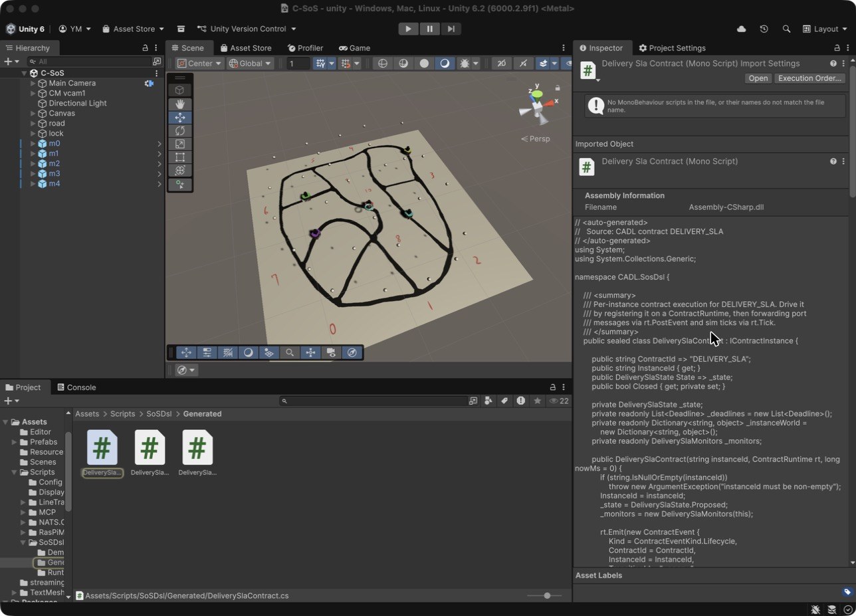Open the Unity Version Control dropdown
856x616 pixels.
[x=247, y=29]
